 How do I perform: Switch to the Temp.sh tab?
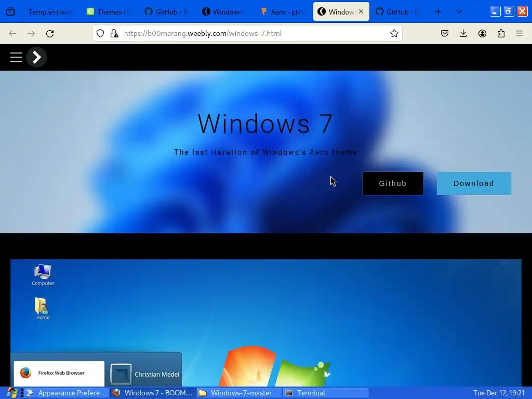pyautogui.click(x=50, y=12)
